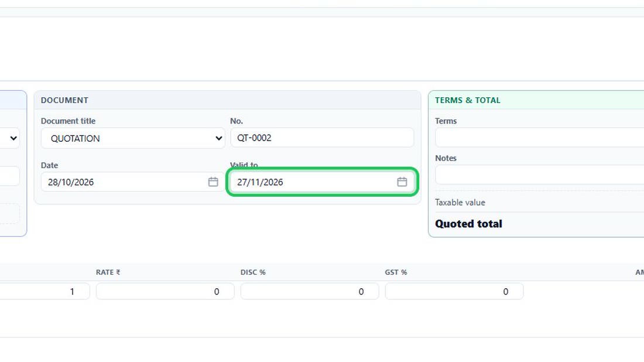Click the DISC % input in the item row

click(x=310, y=291)
